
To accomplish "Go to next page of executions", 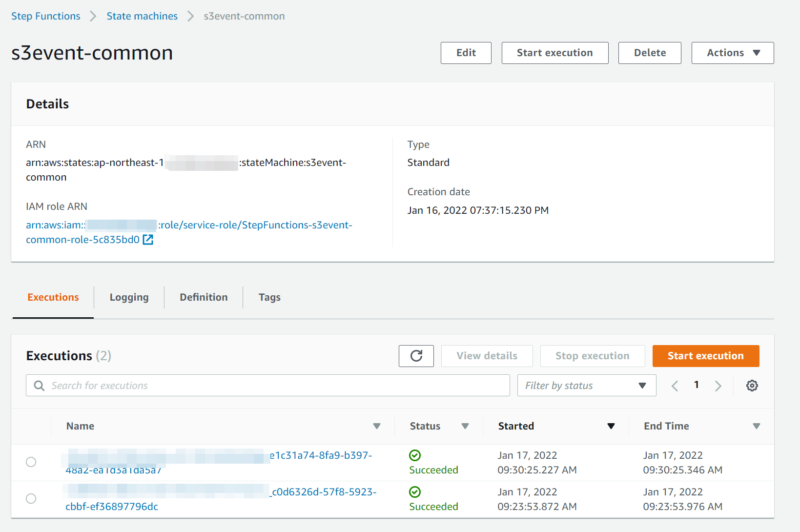I will click(718, 385).
